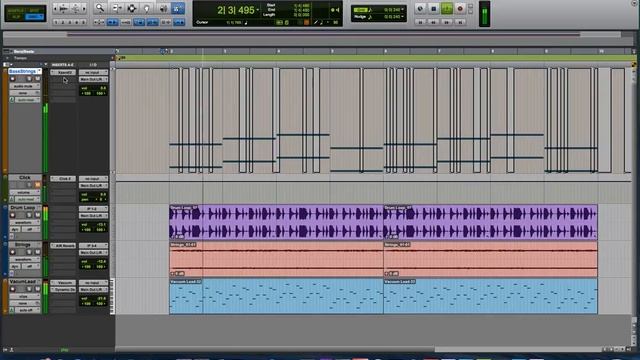Select the Trim tool

[116, 8]
